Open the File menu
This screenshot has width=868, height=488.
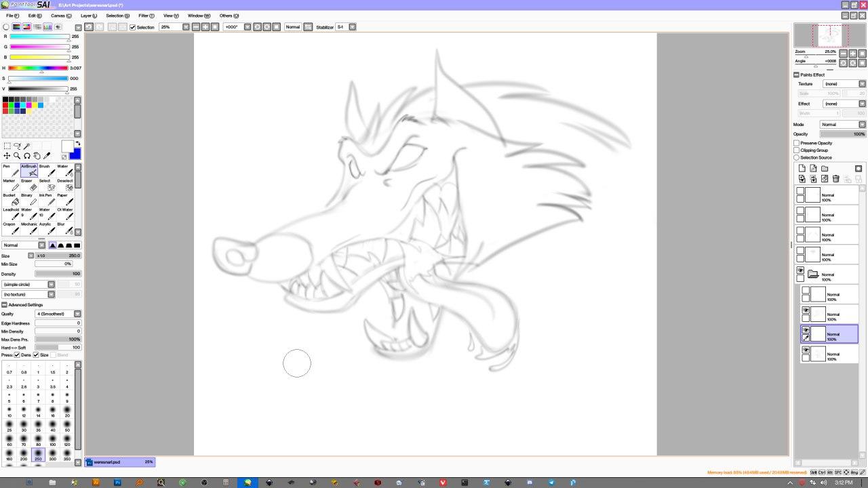tap(12, 16)
